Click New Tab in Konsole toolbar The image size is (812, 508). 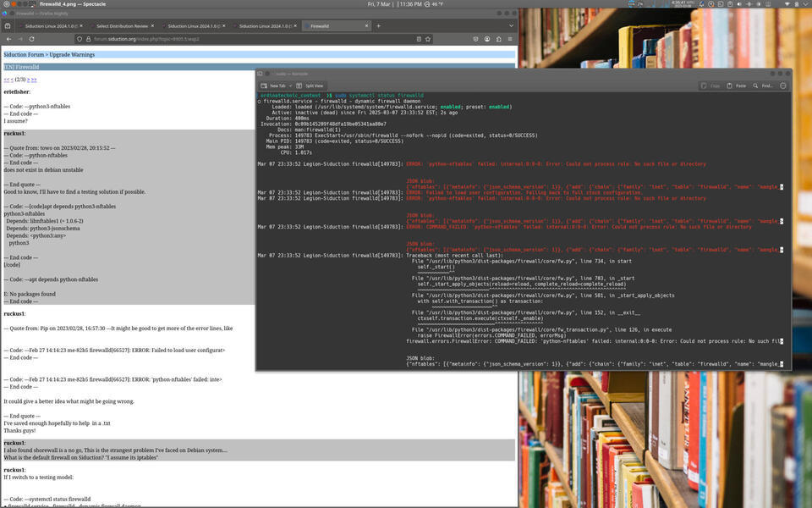coord(274,86)
